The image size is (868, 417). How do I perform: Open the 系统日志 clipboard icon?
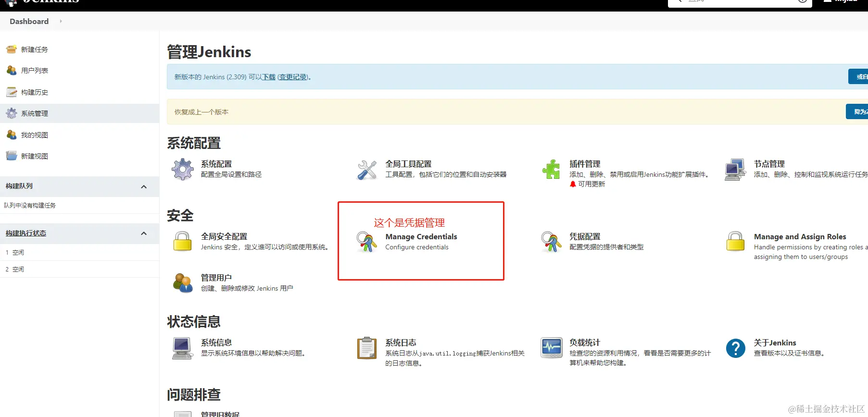(367, 348)
